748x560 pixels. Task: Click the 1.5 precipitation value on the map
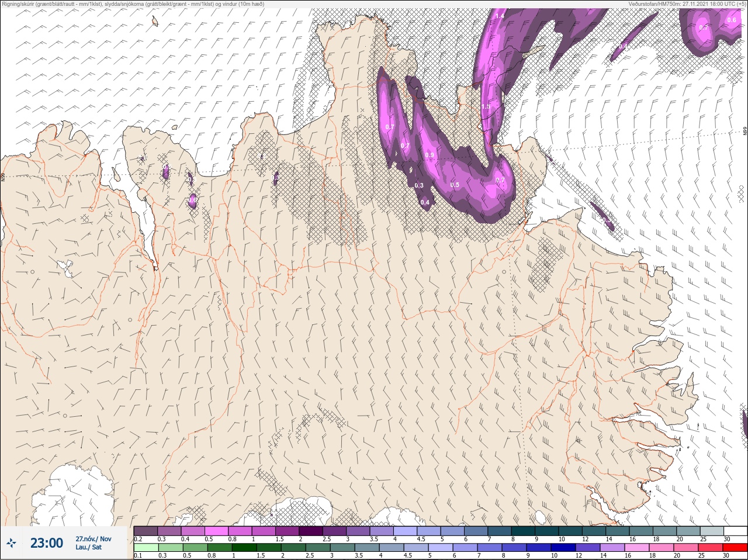(x=486, y=107)
